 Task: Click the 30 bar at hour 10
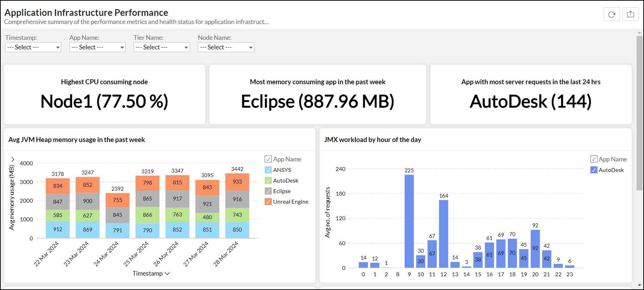pos(421,261)
